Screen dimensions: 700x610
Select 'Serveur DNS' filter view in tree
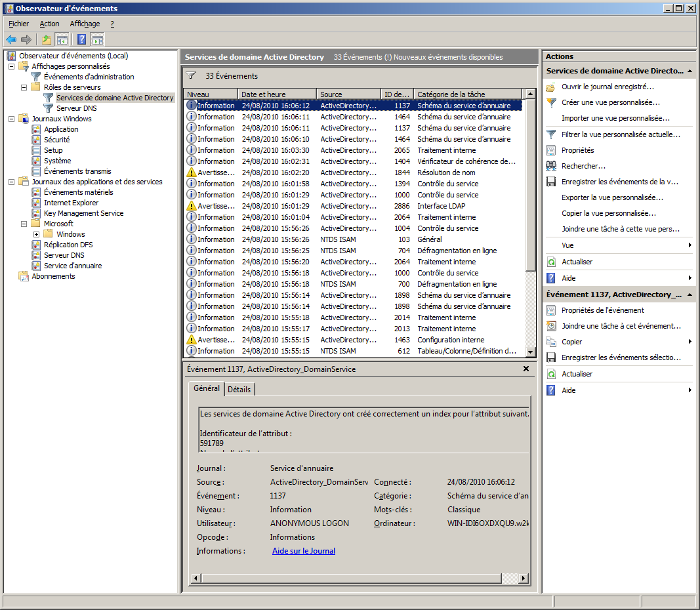click(x=76, y=108)
